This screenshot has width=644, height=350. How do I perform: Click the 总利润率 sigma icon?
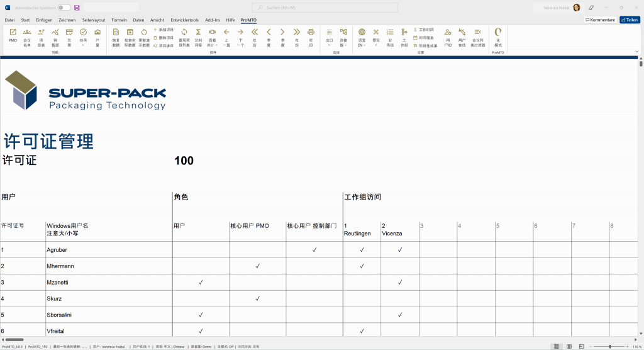198,35
